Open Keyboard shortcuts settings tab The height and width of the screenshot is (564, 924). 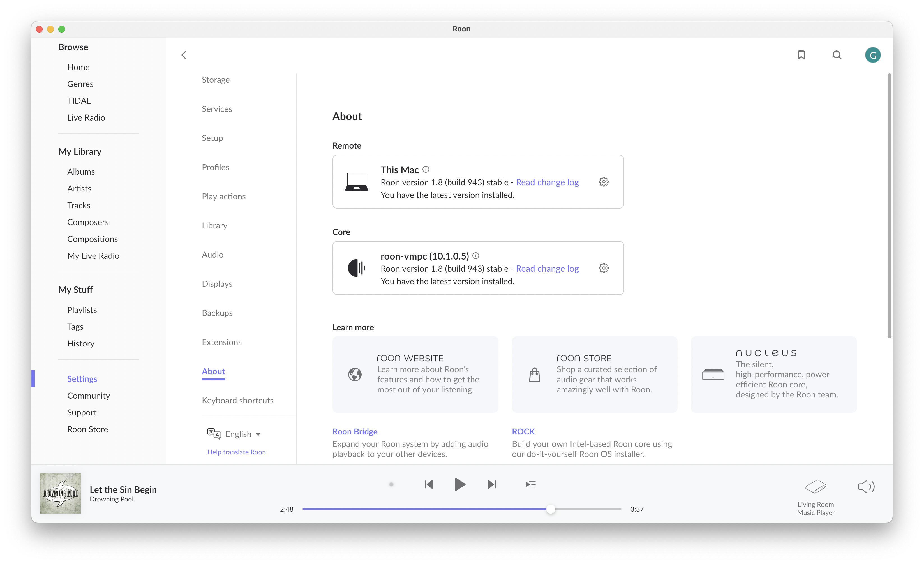[238, 401]
